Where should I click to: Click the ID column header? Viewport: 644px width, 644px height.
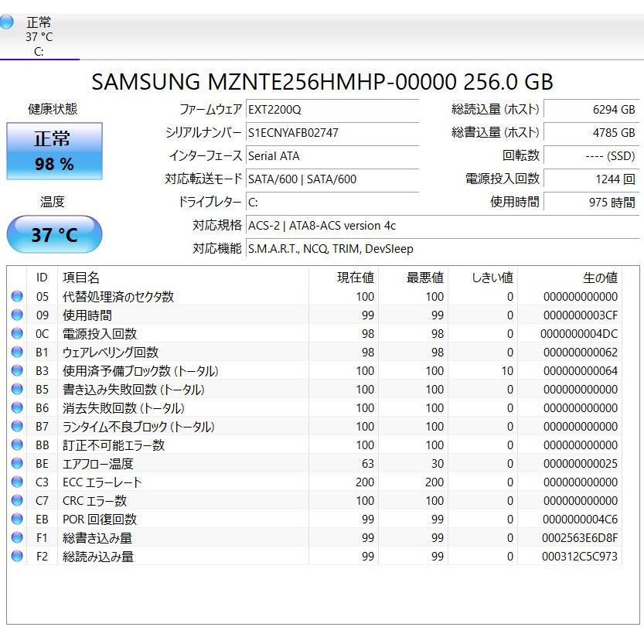point(42,278)
